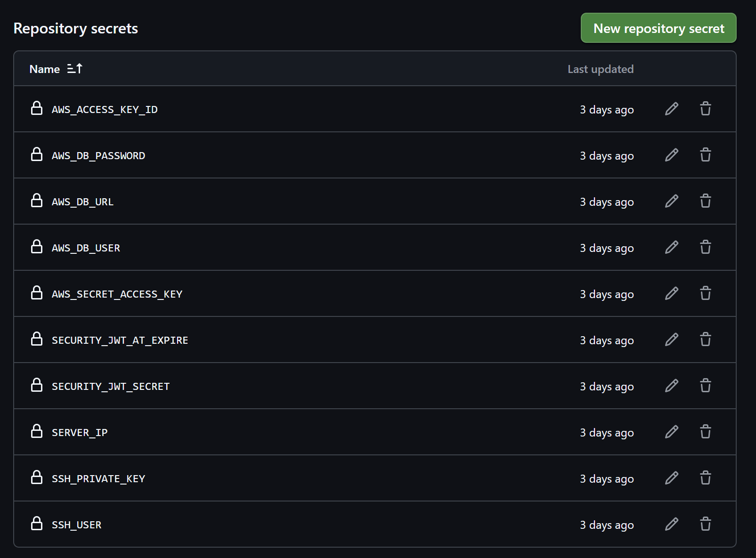Delete the SECURITY_JWT_SECRET secret
The width and height of the screenshot is (756, 558).
click(x=705, y=386)
